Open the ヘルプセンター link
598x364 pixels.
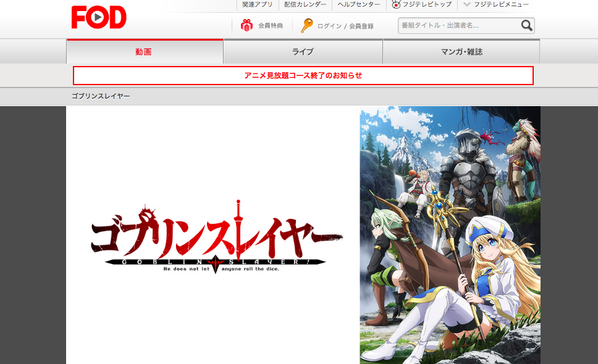(359, 4)
